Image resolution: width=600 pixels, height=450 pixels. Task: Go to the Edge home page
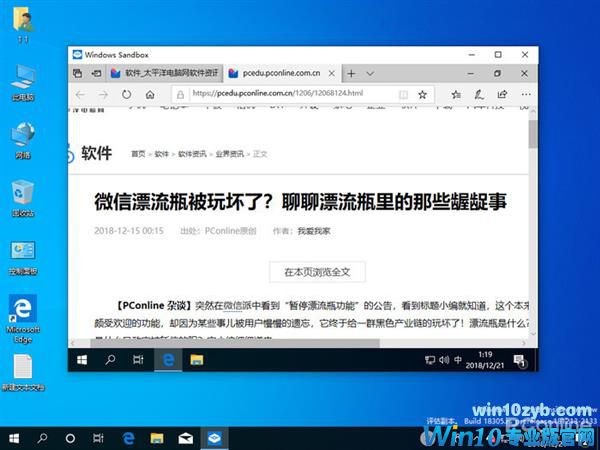point(150,95)
